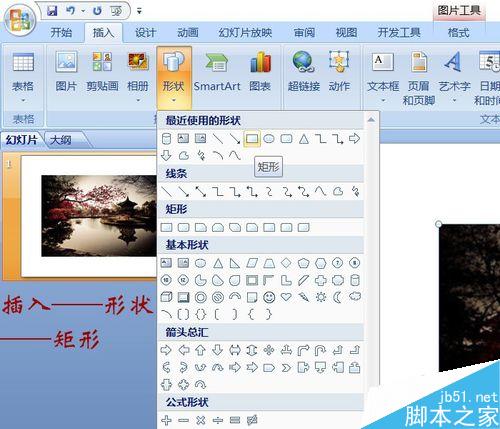
Task: Pick the curve shape under 线条
Action: pos(321,192)
